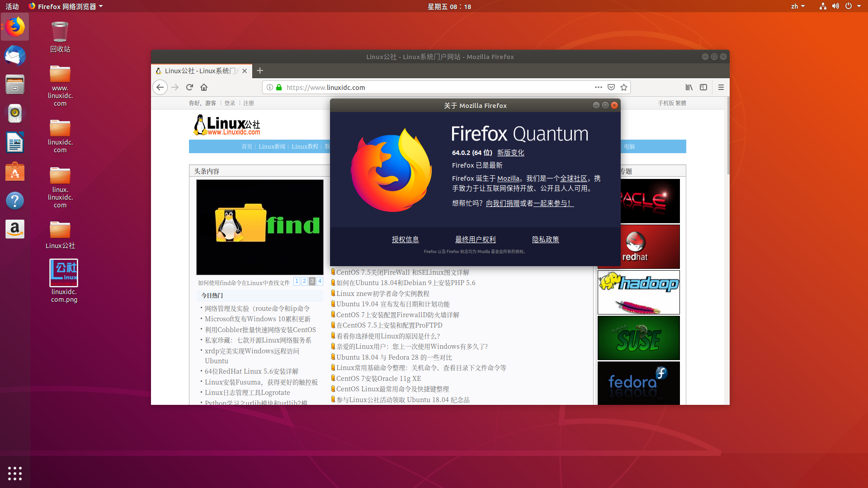
Task: Click the find command headline image
Action: point(260,227)
